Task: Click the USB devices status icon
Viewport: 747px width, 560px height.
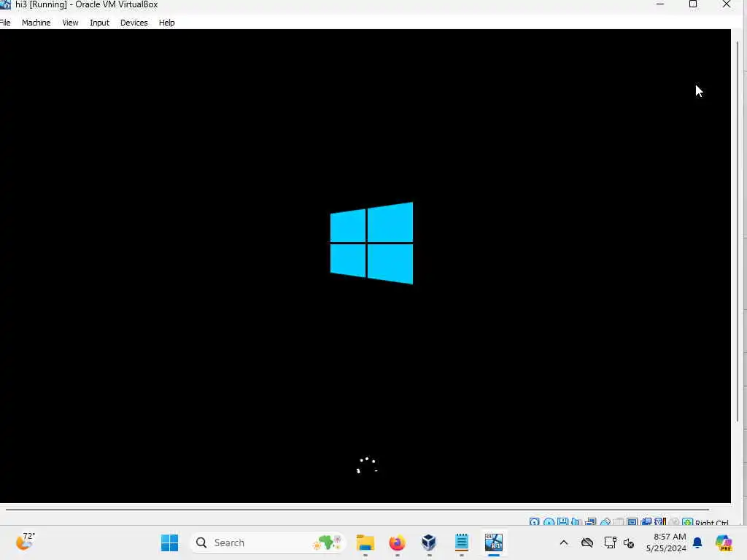Action: (605, 521)
